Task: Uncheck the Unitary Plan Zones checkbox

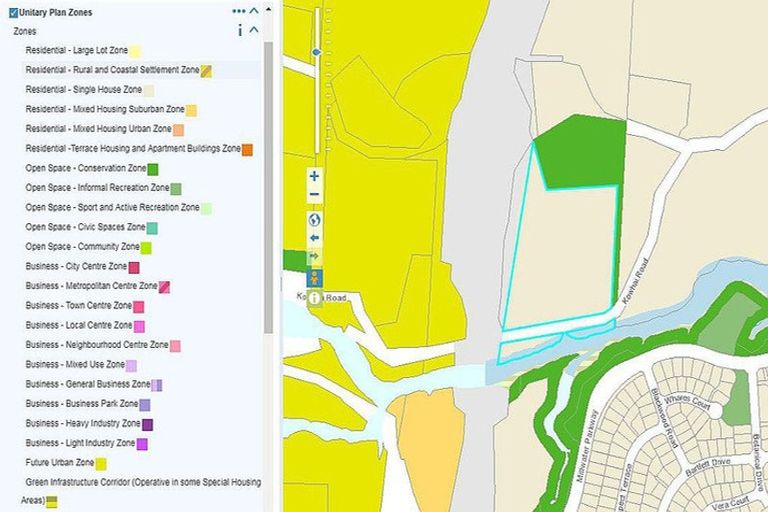Action: pyautogui.click(x=13, y=13)
